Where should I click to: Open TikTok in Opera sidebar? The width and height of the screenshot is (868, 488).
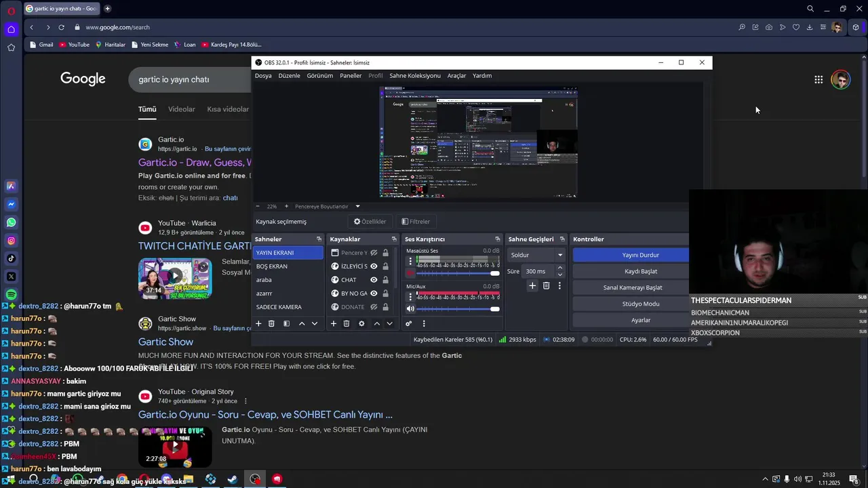(11, 258)
